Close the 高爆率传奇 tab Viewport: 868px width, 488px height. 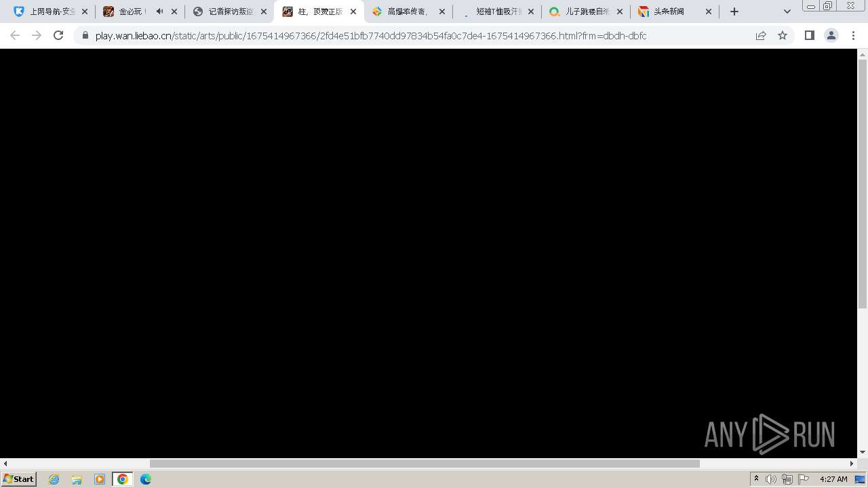442,12
